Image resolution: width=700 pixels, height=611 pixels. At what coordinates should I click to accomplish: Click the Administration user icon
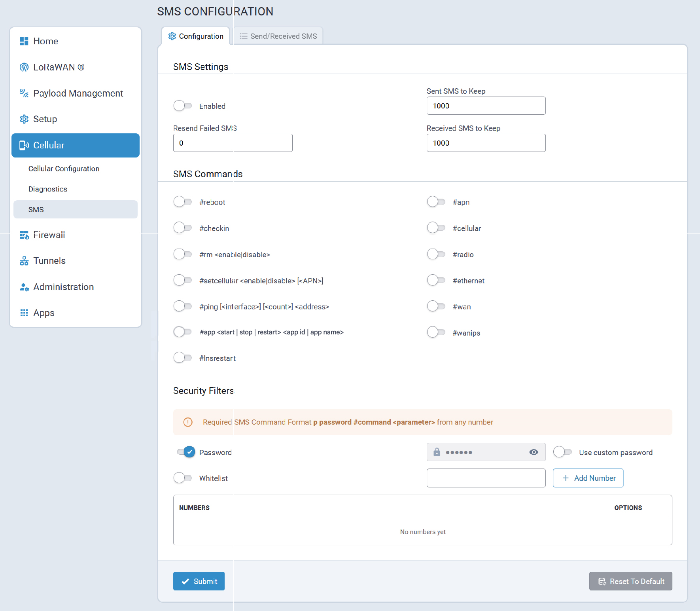(x=24, y=287)
